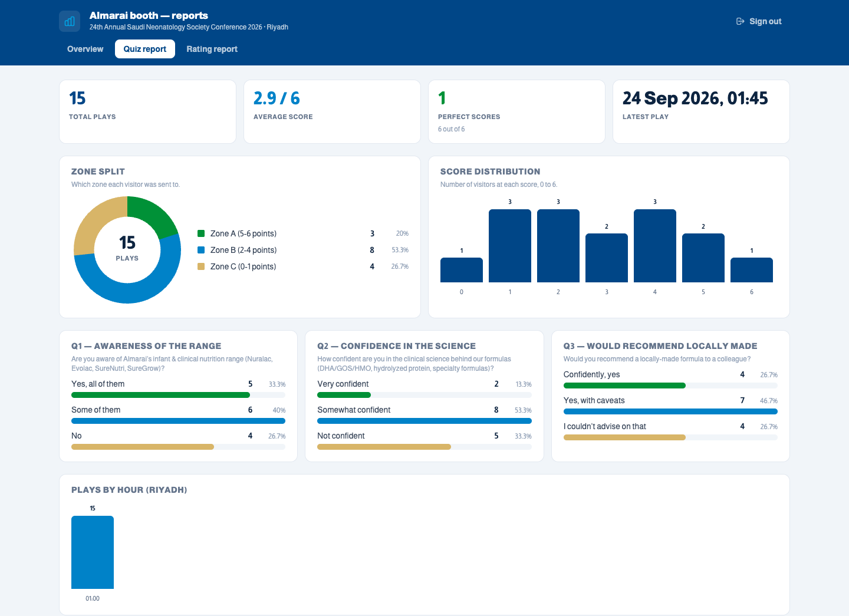This screenshot has height=616, width=849.
Task: Click the 'Q1 — Awareness of the range' heading
Action: pos(146,346)
